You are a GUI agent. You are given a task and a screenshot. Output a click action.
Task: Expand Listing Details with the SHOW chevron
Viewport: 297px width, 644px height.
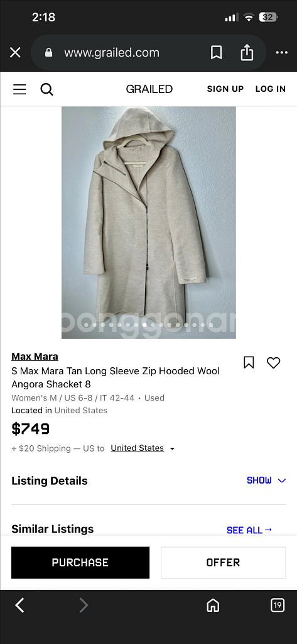[x=266, y=480]
